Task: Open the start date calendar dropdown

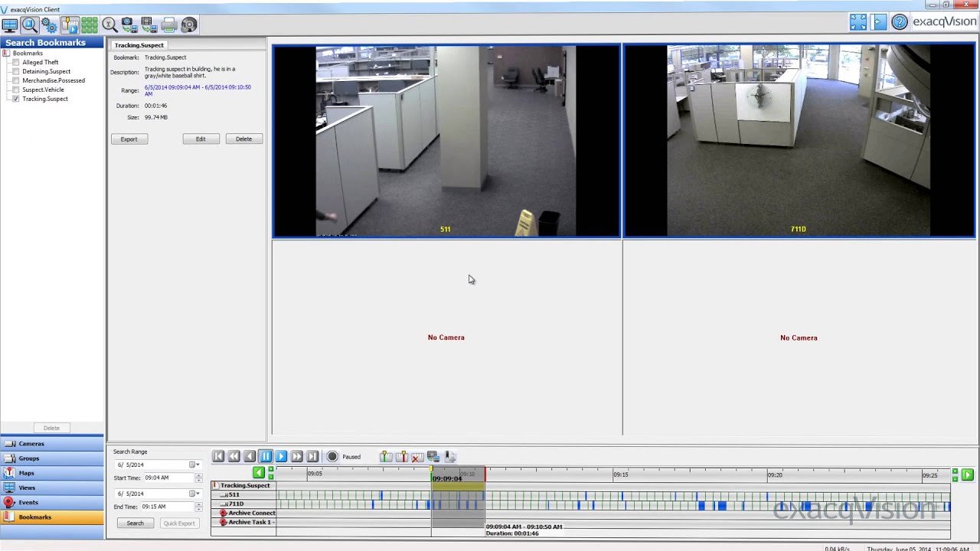Action: click(194, 465)
